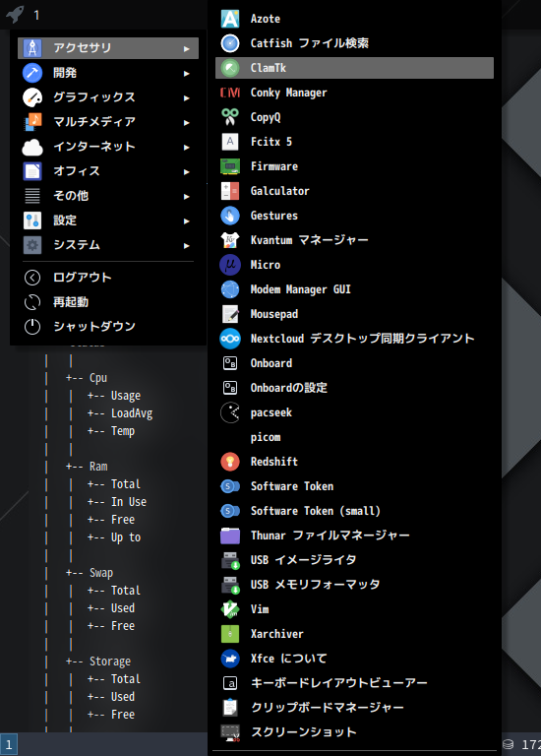
Task: Open キーボードレイアウトビューアー
Action: click(x=354, y=683)
